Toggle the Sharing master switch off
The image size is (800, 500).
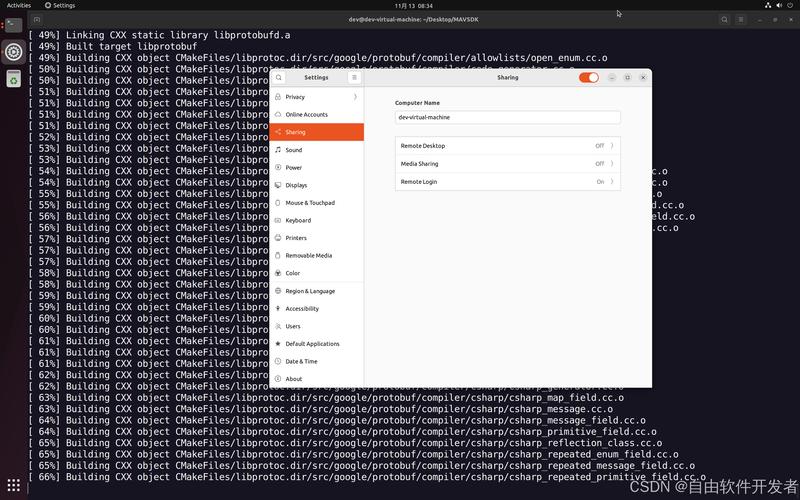[588, 77]
